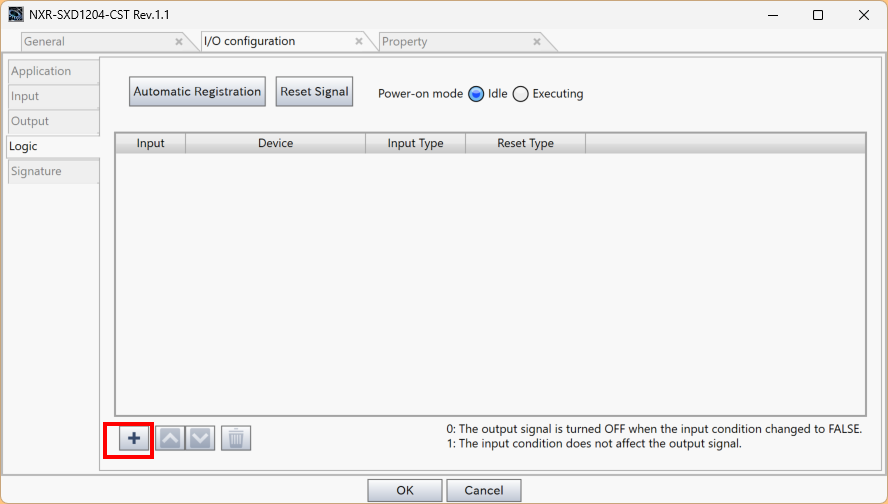Click the application icon in title bar
The image size is (888, 504).
pyautogui.click(x=16, y=15)
